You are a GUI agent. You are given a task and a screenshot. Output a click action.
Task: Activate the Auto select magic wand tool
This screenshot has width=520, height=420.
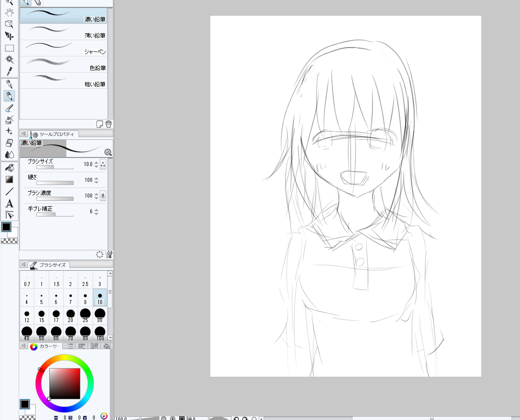(x=9, y=59)
